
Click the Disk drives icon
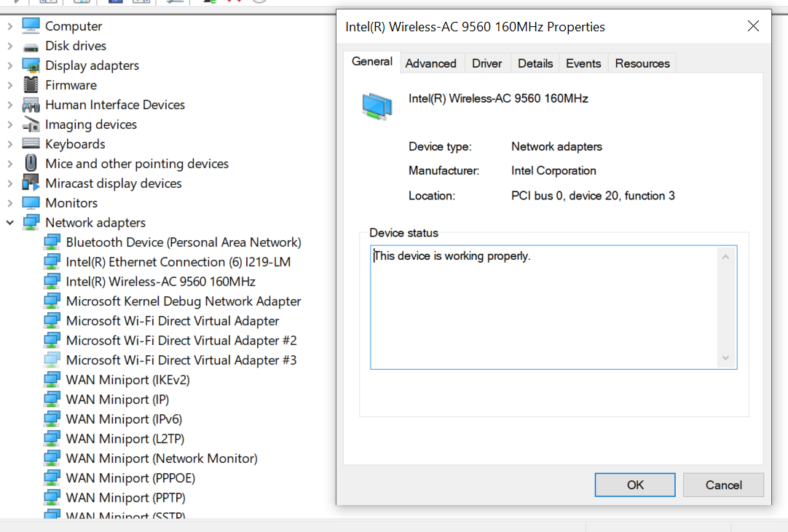click(31, 47)
